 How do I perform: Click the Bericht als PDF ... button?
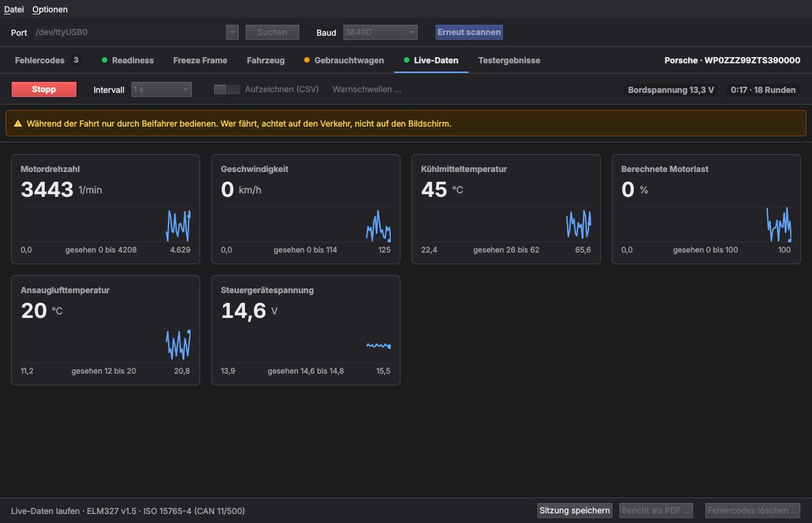point(656,511)
